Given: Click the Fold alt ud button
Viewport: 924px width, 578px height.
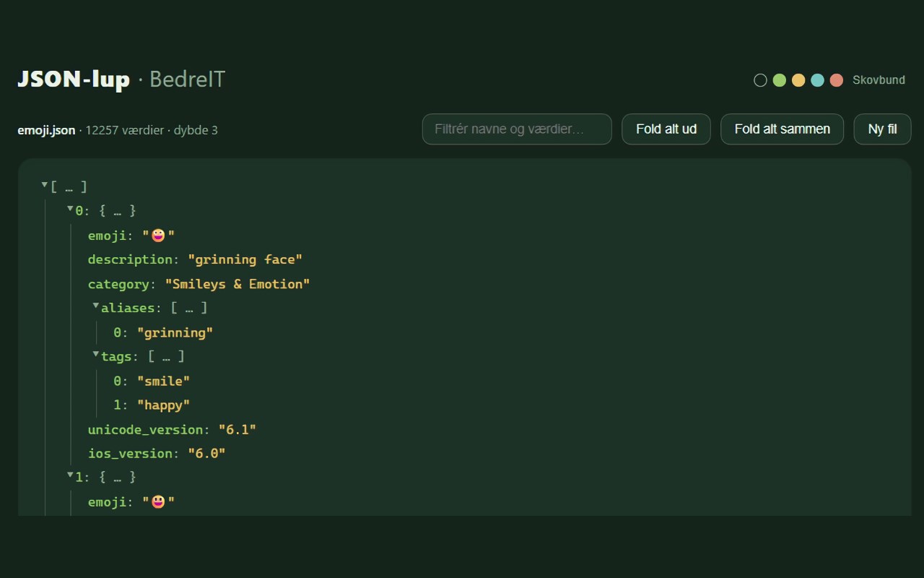Looking at the screenshot, I should tap(666, 129).
